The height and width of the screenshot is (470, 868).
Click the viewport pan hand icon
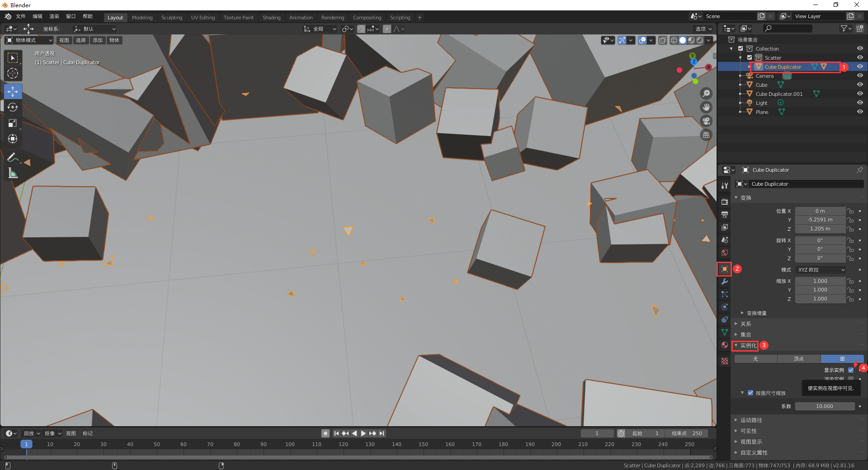coord(706,107)
